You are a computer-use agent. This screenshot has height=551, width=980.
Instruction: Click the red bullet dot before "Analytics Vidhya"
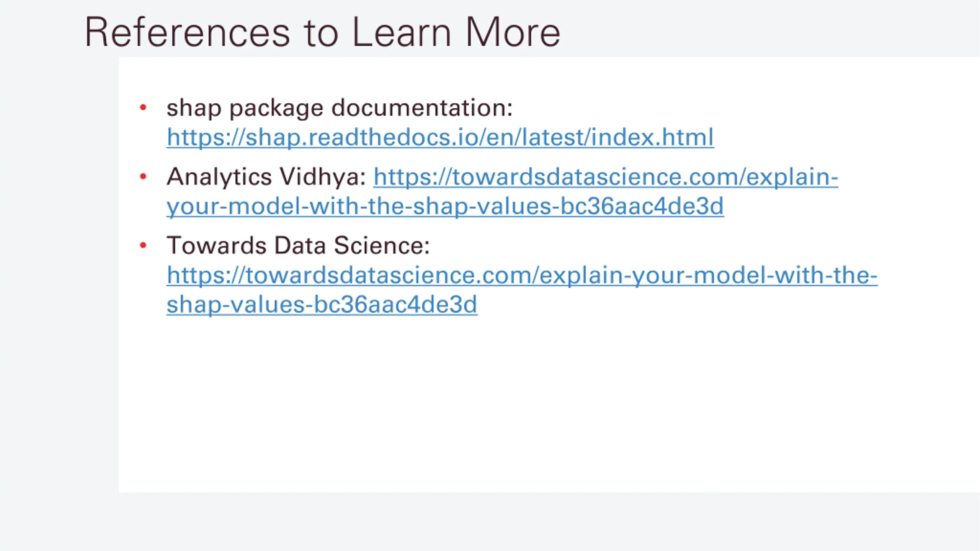[x=143, y=176]
